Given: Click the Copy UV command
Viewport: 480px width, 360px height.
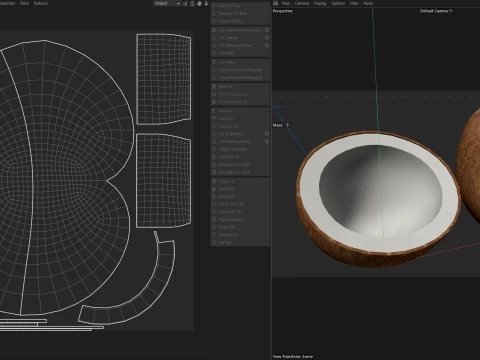Looking at the screenshot, I should tap(240, 181).
